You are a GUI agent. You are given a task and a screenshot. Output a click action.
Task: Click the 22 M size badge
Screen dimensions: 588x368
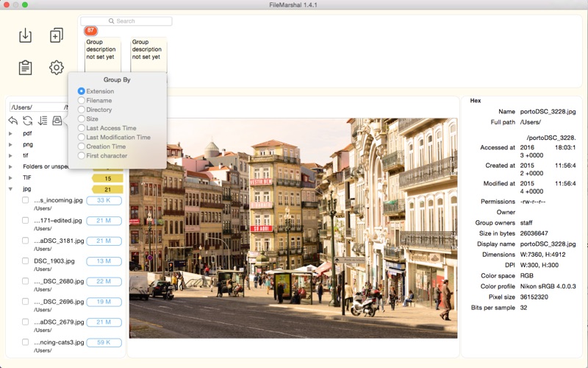point(104,282)
